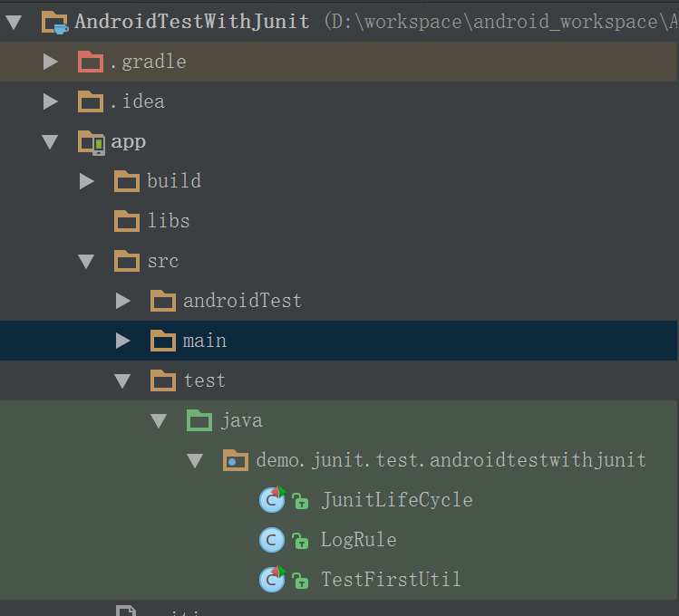Screen dimensions: 679x616
Task: Click the green lock icon beside JunitLifeCycle
Action: point(300,501)
